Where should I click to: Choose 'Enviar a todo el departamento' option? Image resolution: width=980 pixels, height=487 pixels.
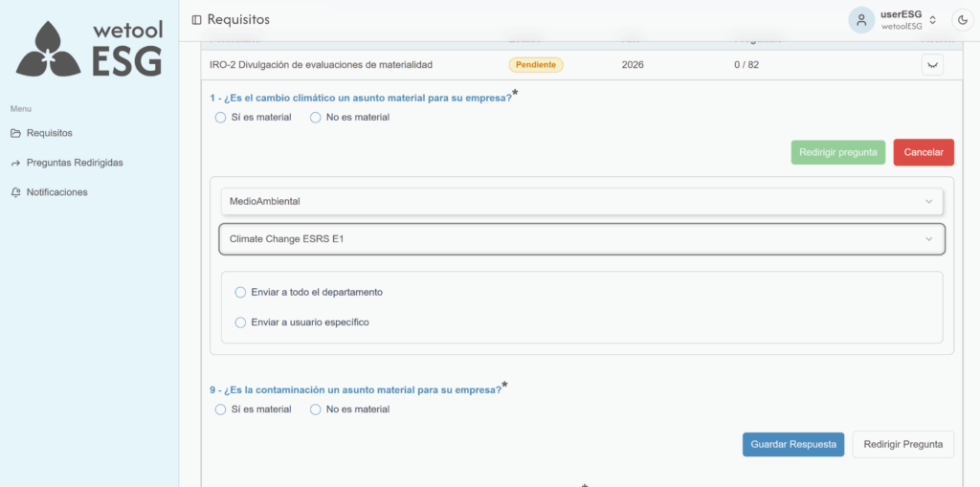click(x=241, y=292)
